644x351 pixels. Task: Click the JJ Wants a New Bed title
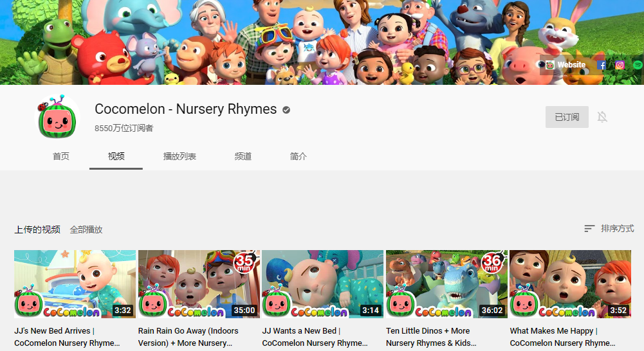(x=315, y=337)
